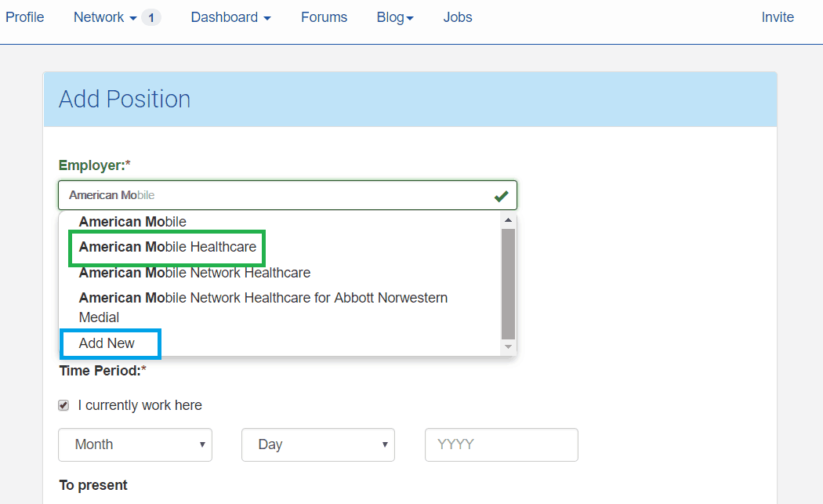Uncheck I currently work here
Screen dimensions: 823x504
coord(63,405)
